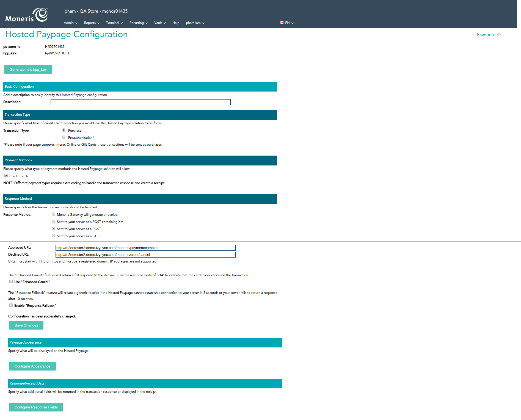This screenshot has height=420, width=521.
Task: Open the Admin dropdown menu
Action: [x=70, y=23]
